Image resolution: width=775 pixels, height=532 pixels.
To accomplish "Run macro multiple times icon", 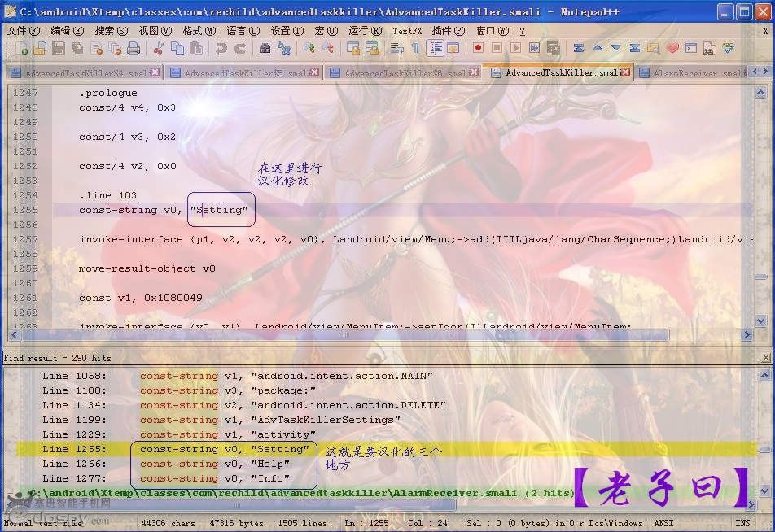I will (534, 49).
